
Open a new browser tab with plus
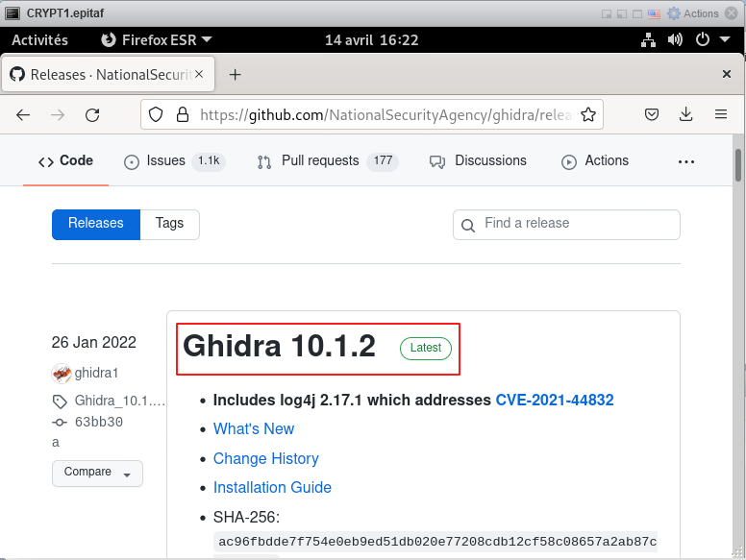[x=235, y=74]
